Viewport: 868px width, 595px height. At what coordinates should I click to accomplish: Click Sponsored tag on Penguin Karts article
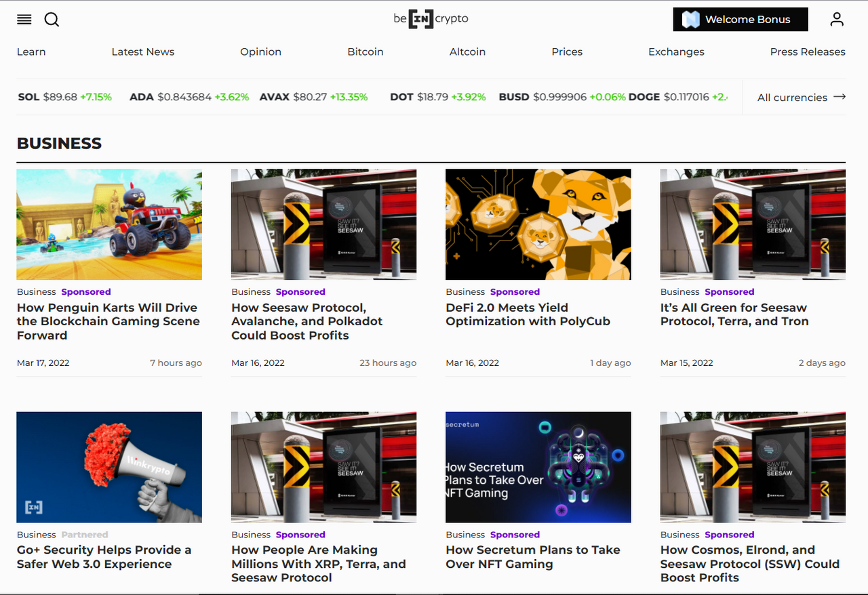86,292
